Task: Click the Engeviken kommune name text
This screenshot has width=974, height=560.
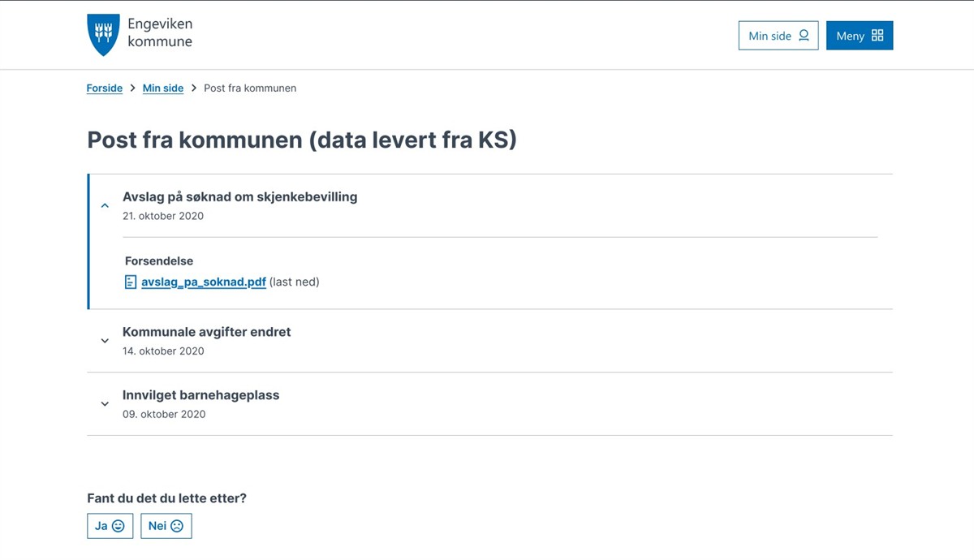Action: pos(160,33)
